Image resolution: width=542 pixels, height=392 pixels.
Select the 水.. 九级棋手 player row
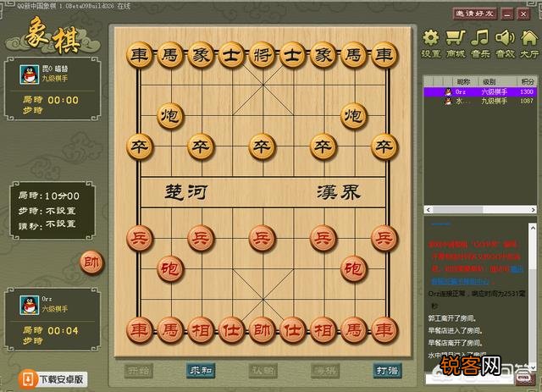pos(480,102)
